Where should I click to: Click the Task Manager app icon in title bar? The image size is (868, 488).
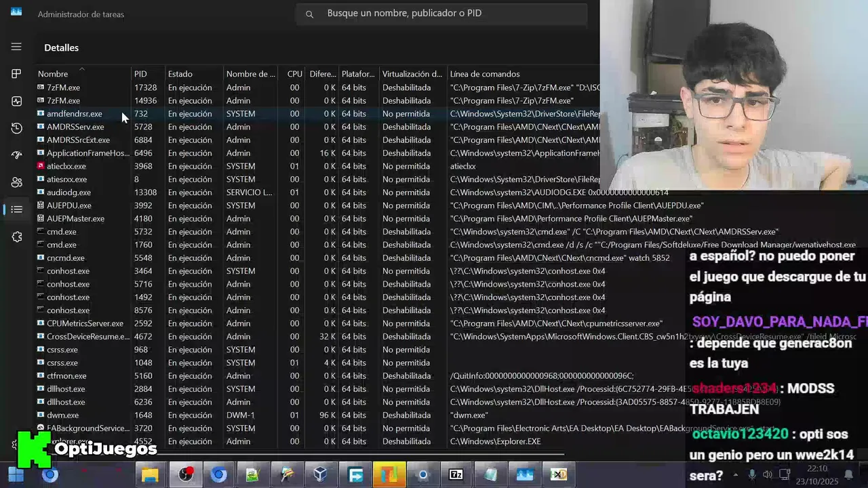coord(16,12)
